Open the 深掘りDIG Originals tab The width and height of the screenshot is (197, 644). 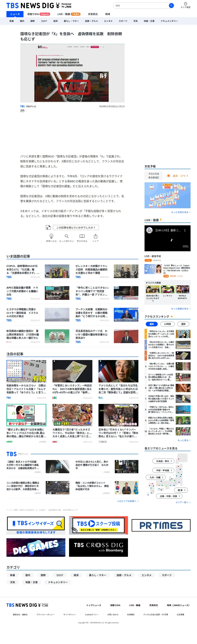[x=39, y=14]
